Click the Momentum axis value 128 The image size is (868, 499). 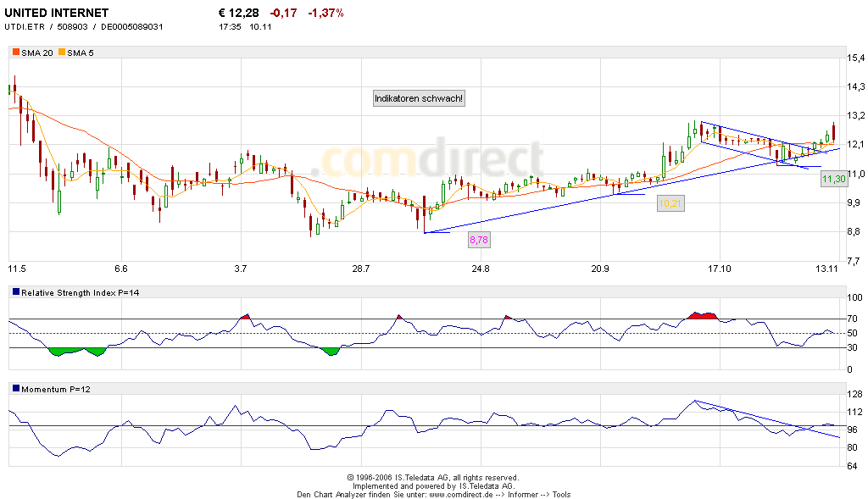click(x=854, y=395)
